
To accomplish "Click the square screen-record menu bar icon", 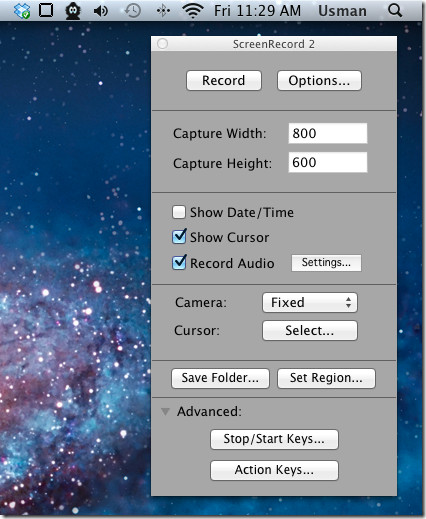I will 46,10.
